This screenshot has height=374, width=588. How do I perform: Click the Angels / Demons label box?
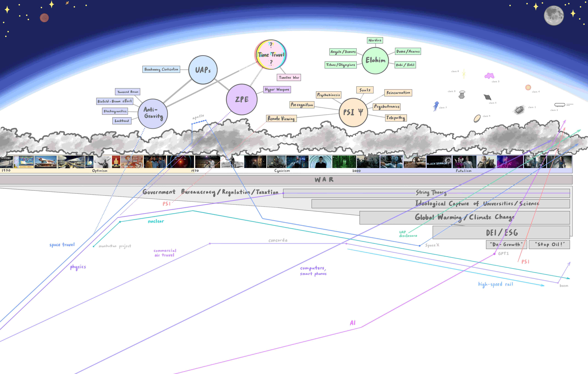(x=343, y=52)
